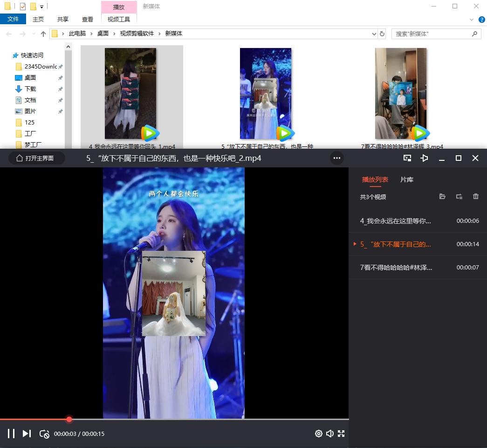Switch to the 片库 tab
Screen dimensions: 487x448
click(x=407, y=179)
